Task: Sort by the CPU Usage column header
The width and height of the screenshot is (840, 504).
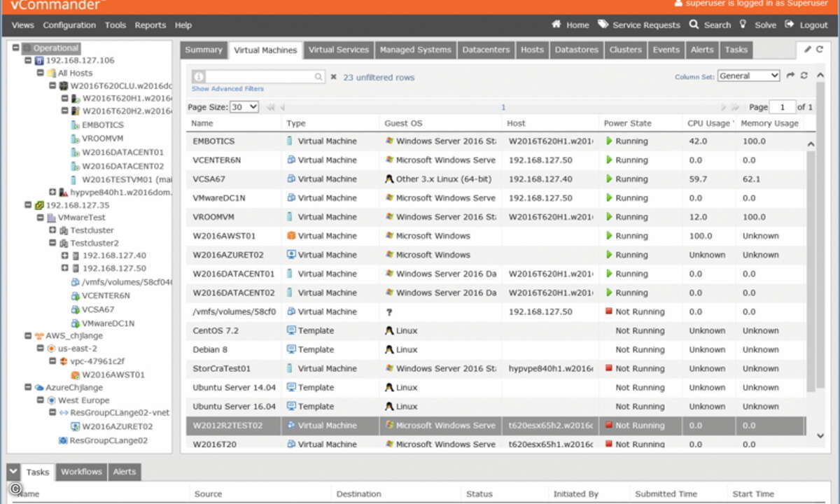Action: point(710,123)
